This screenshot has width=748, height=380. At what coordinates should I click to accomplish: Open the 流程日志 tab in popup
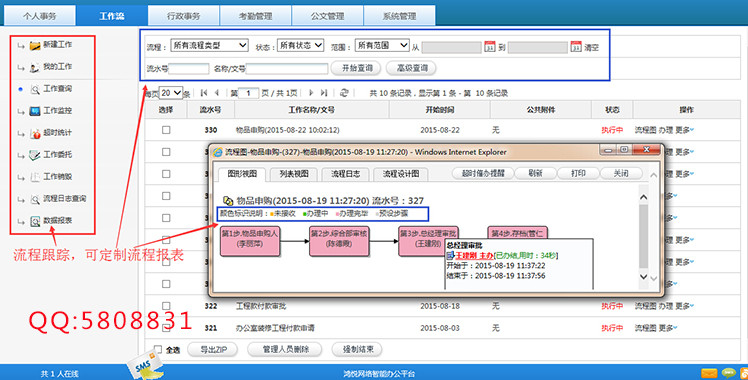[346, 174]
